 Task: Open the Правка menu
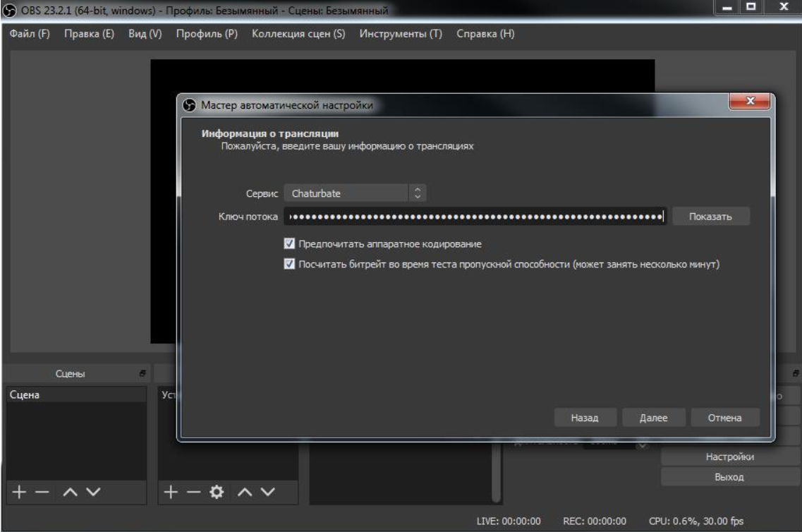pyautogui.click(x=89, y=34)
